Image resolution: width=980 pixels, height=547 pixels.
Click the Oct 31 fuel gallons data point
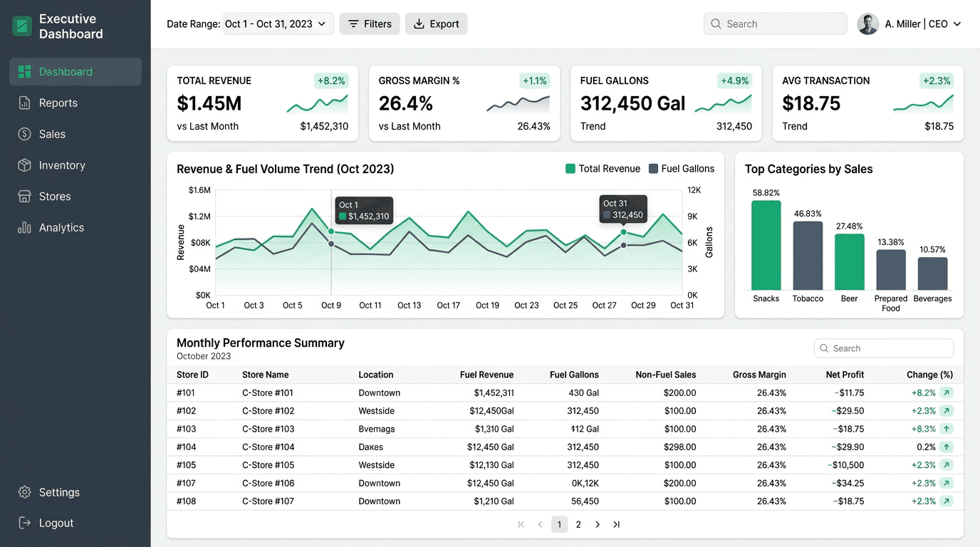[623, 246]
